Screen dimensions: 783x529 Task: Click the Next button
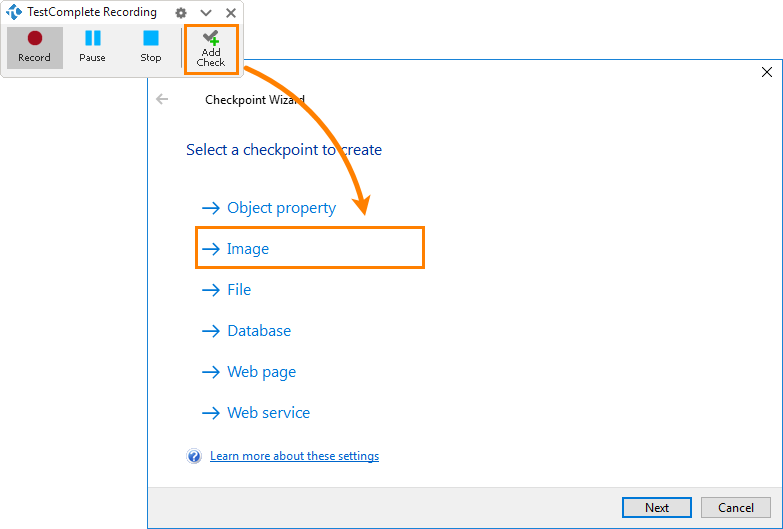pyautogui.click(x=657, y=508)
